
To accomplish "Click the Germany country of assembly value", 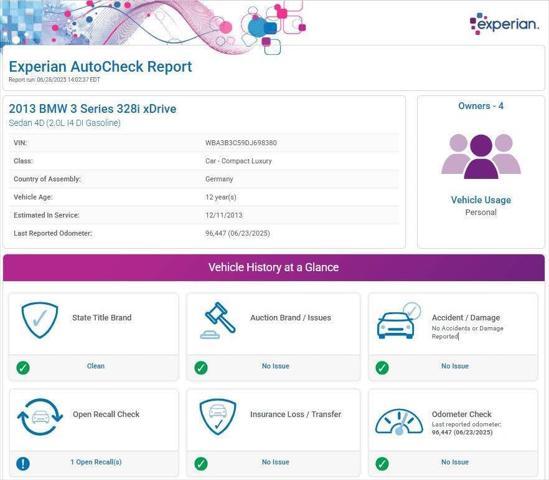I will coord(219,179).
